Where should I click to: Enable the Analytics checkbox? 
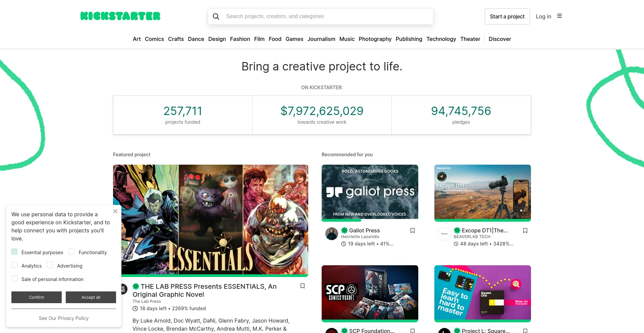point(14,265)
